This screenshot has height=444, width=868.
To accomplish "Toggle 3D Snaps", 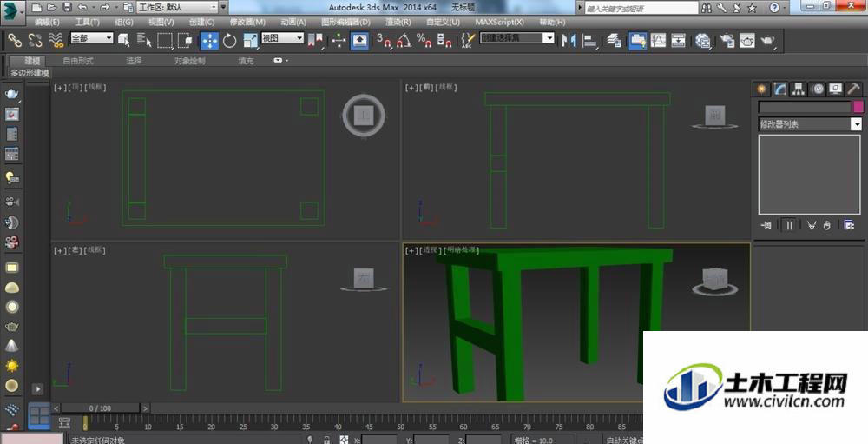I will click(x=384, y=40).
